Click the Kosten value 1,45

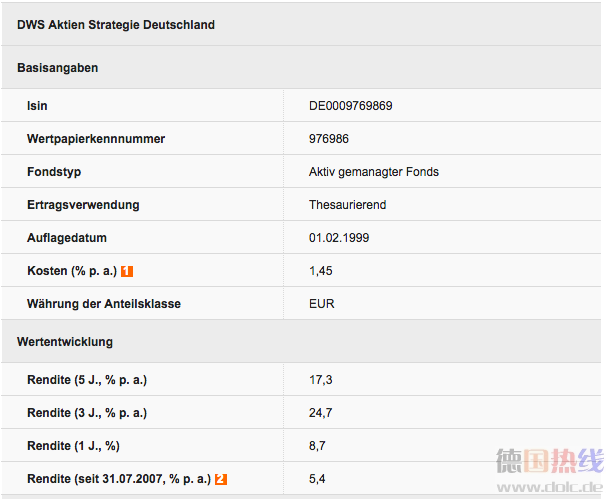(321, 271)
